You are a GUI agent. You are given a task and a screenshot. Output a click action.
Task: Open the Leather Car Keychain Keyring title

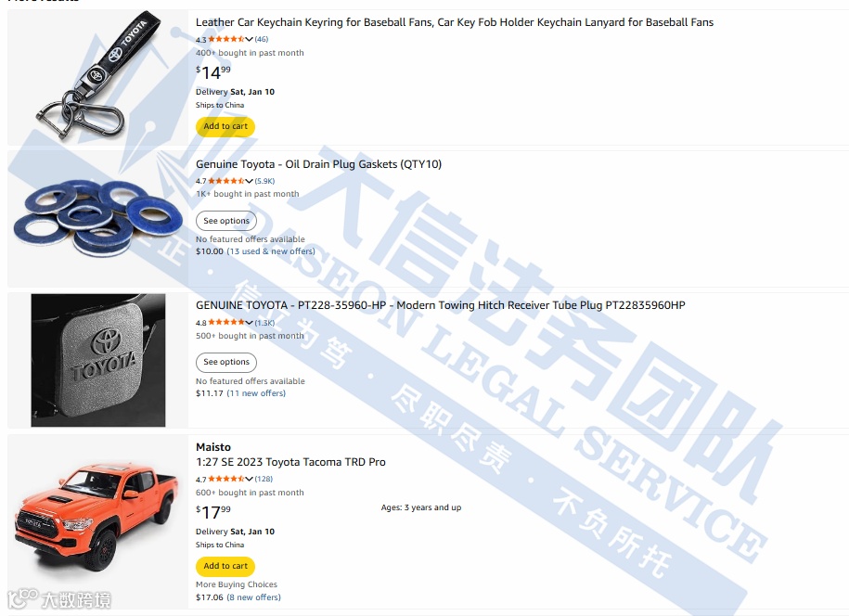coord(455,22)
